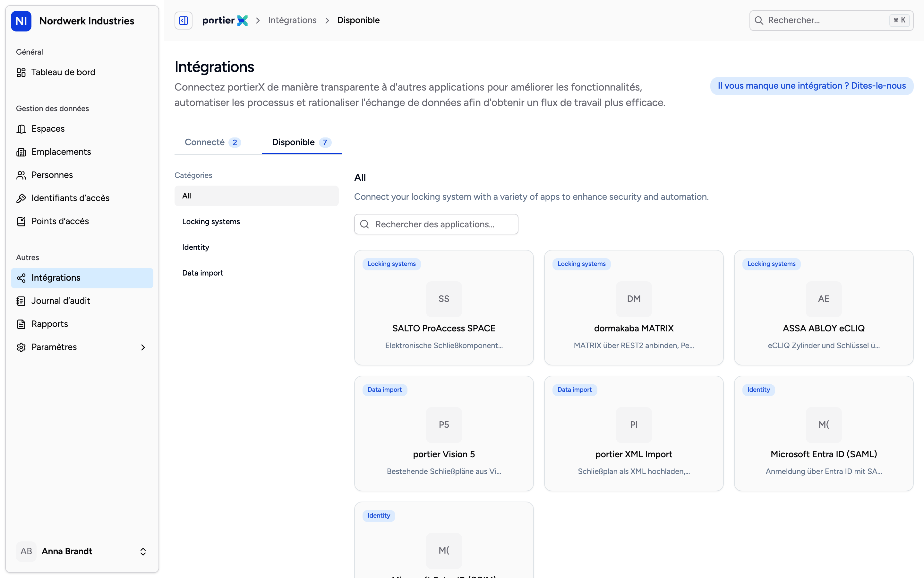Open Rapports in the sidebar
The height and width of the screenshot is (578, 924).
[82, 324]
